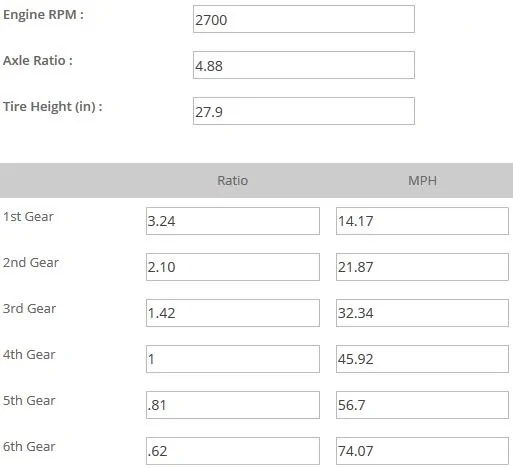The height and width of the screenshot is (468, 513).
Task: Click the Tire Height (in) label
Action: tap(53, 107)
